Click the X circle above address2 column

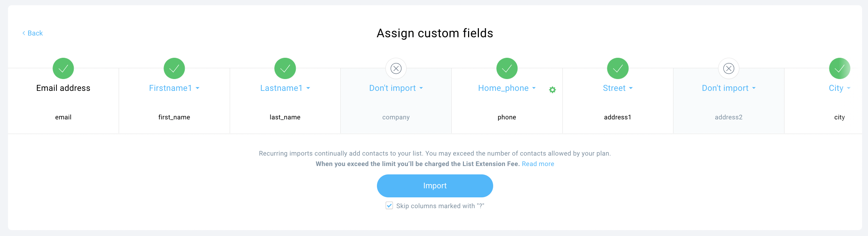point(729,68)
